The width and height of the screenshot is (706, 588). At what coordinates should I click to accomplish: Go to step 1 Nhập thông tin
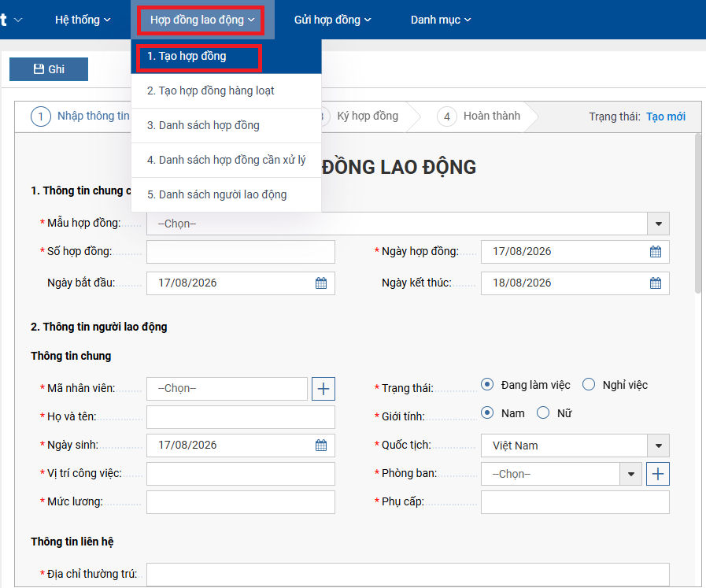80,116
